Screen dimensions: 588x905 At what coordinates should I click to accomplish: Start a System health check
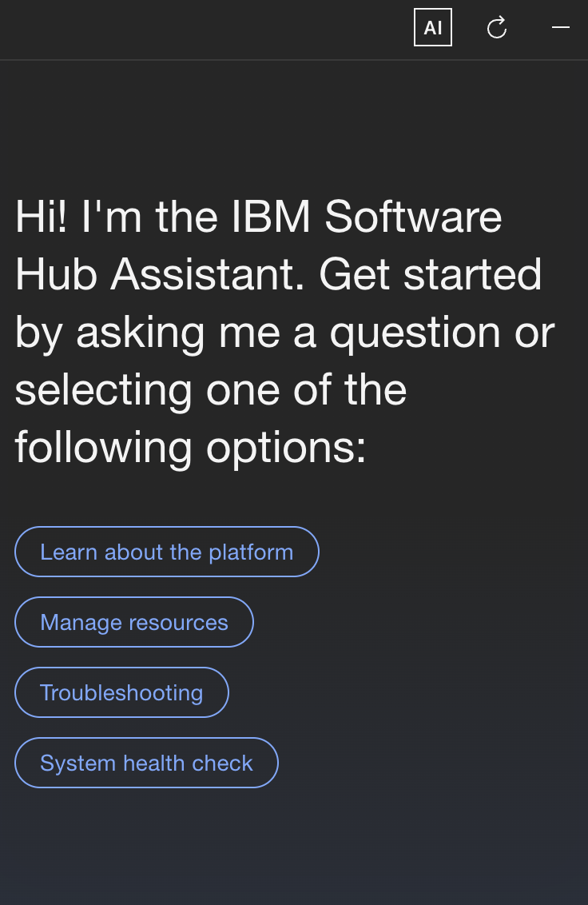(x=146, y=763)
